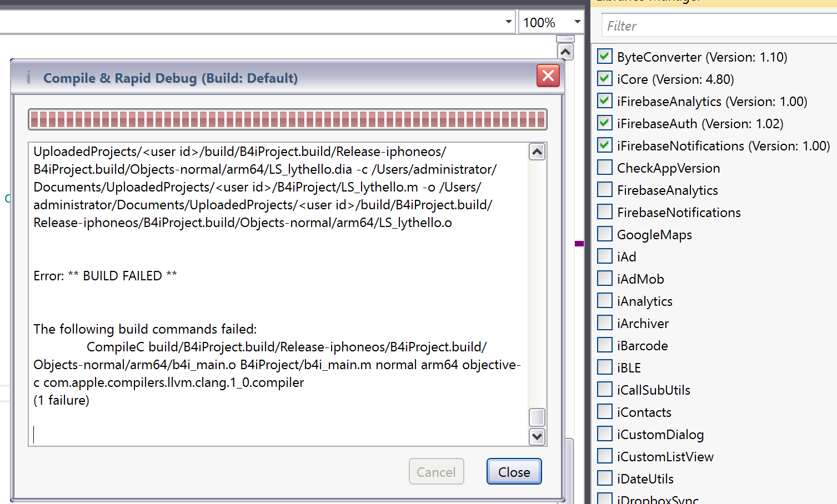Click the build log scrollbar thumb
Screen dimensions: 837x504
click(537, 417)
